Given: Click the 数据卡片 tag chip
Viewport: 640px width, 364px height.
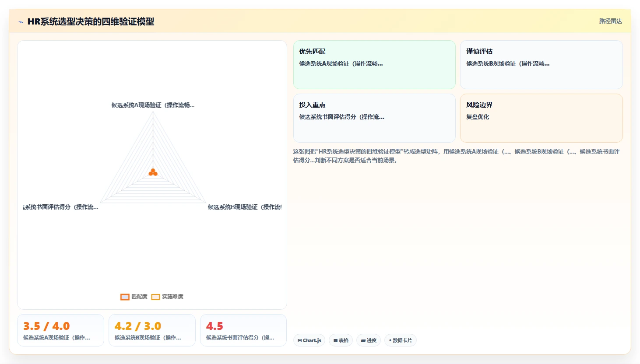Looking at the screenshot, I should click(x=400, y=340).
